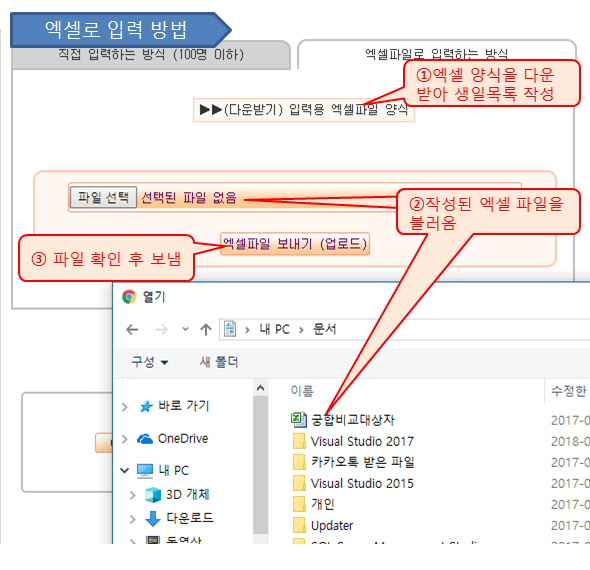Select 3D 개체 folder in tree
Image resolution: width=590 pixels, height=570 pixels.
(x=187, y=494)
